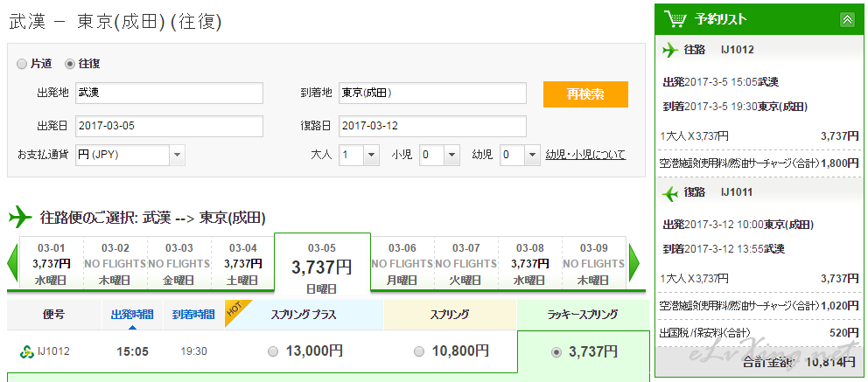The image size is (868, 382).
Task: Click 到着2017-3-12 13:55武漢 in the reservation list
Action: tap(724, 249)
